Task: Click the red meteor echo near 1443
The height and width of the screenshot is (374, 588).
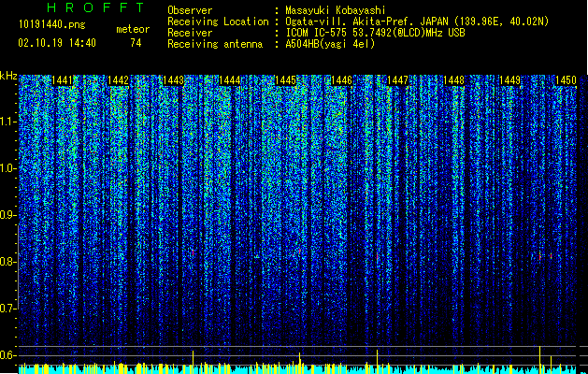Action: coord(193,253)
